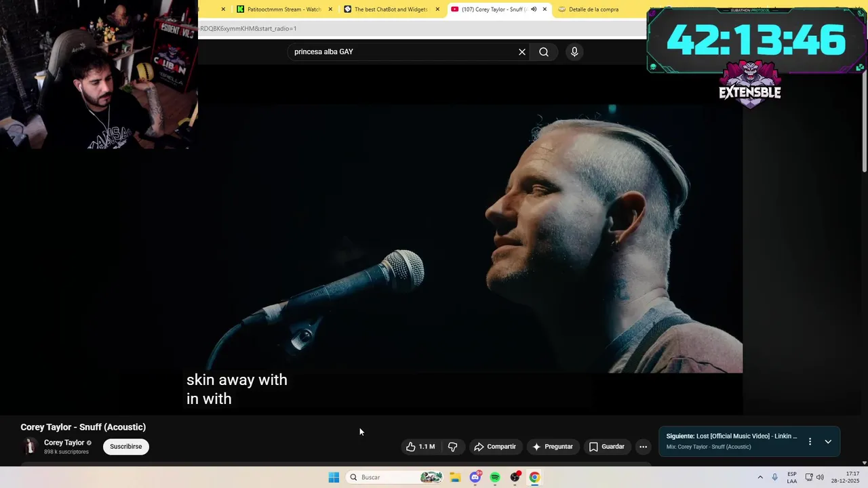Open the Corey Taylor channel name link
Viewport: 868px width, 488px height.
pos(64,443)
